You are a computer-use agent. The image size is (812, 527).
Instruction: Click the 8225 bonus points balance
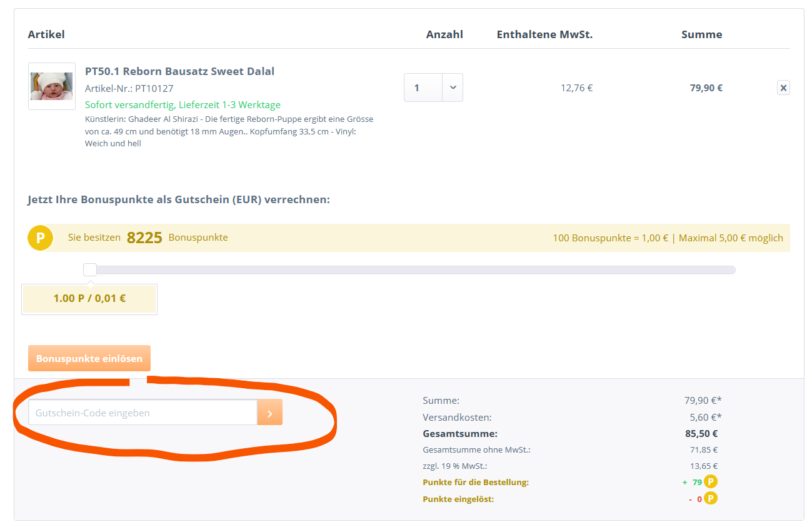(144, 238)
